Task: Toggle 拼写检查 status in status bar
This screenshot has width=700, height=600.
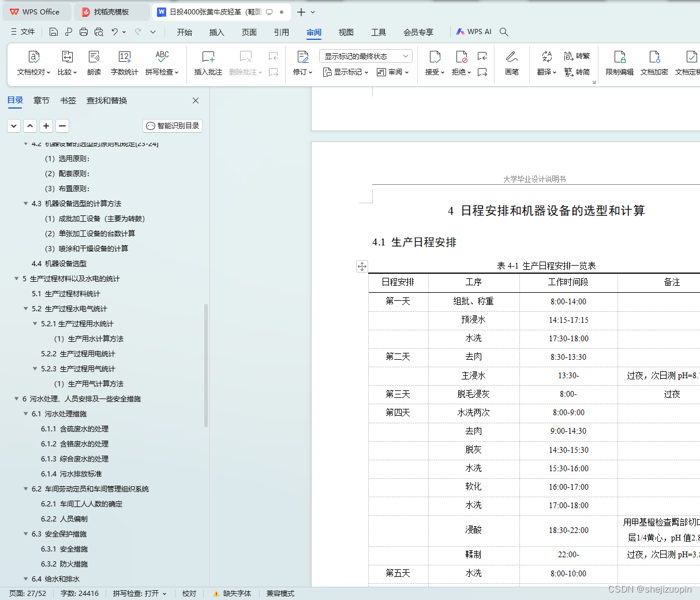Action: 140,593
